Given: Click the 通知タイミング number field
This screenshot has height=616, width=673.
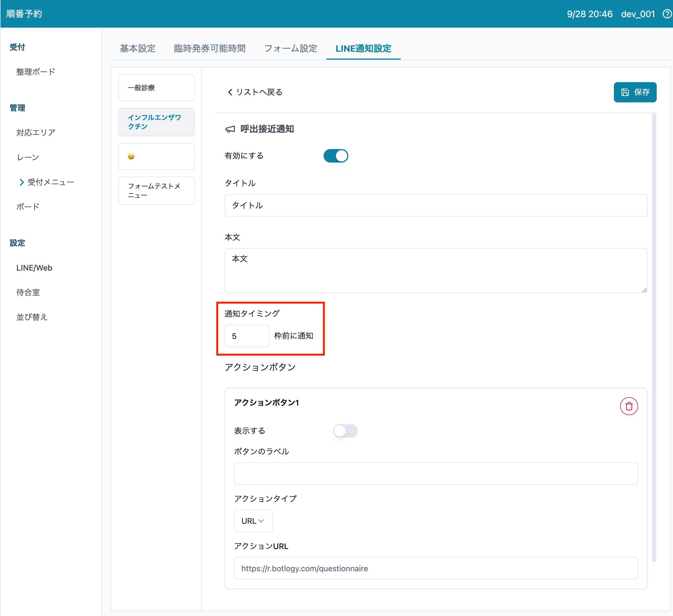Looking at the screenshot, I should [x=247, y=336].
